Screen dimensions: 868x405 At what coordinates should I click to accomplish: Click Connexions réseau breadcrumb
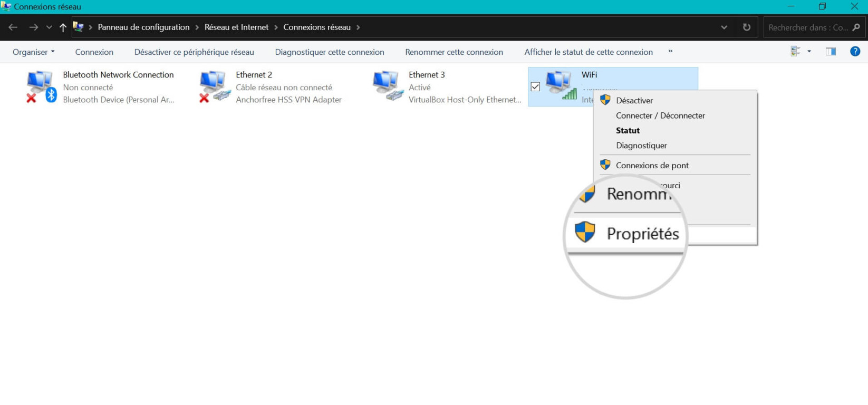pos(317,27)
